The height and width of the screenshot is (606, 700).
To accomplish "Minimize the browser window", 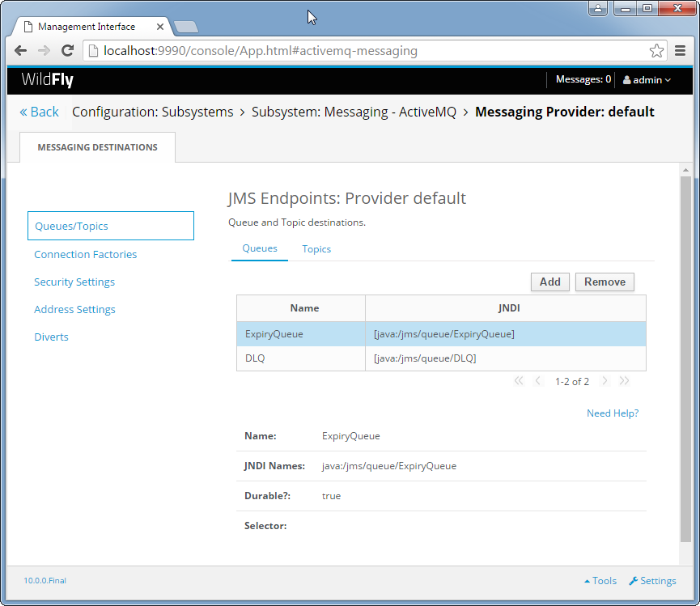I will [x=626, y=8].
